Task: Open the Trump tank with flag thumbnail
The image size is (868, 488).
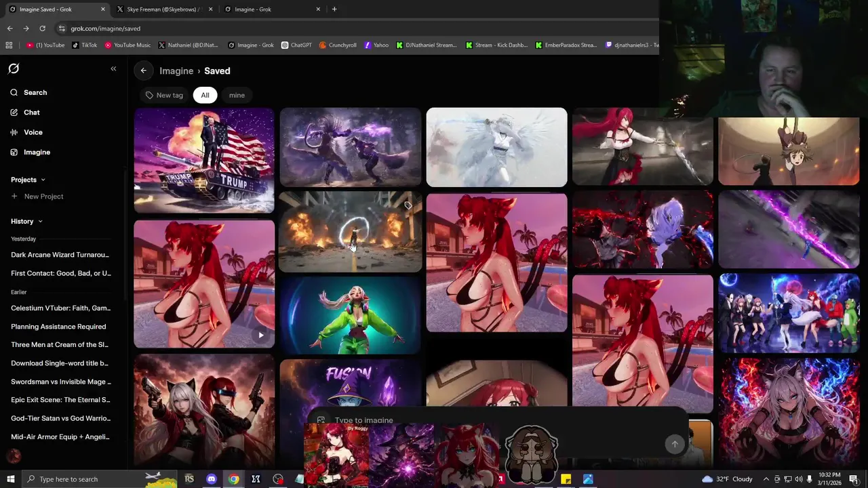Action: click(x=204, y=161)
